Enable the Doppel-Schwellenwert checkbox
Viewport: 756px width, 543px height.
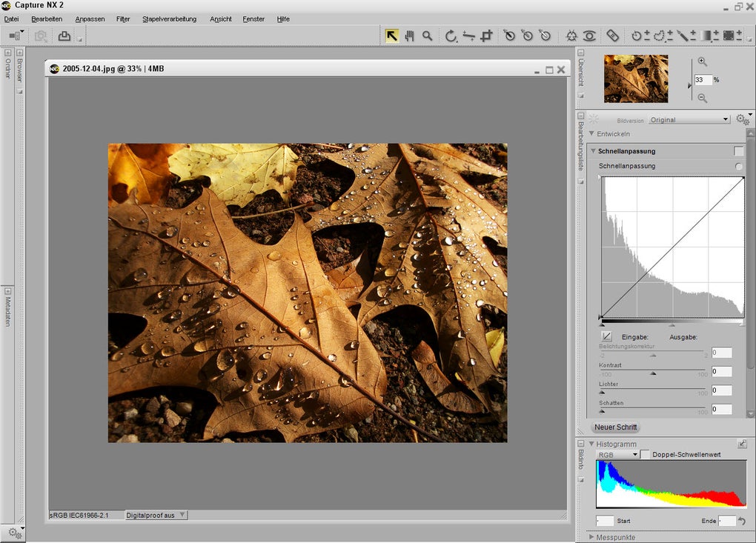pos(646,455)
